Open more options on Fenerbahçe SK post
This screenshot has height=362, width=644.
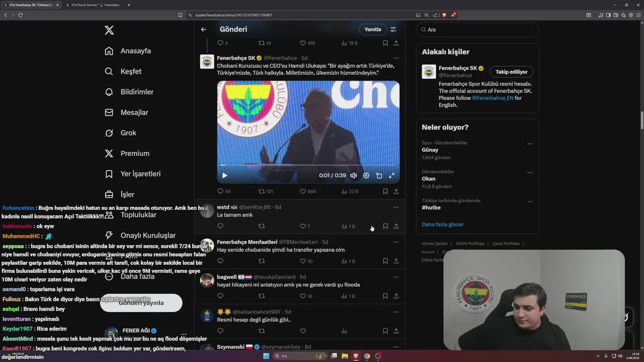(x=396, y=58)
